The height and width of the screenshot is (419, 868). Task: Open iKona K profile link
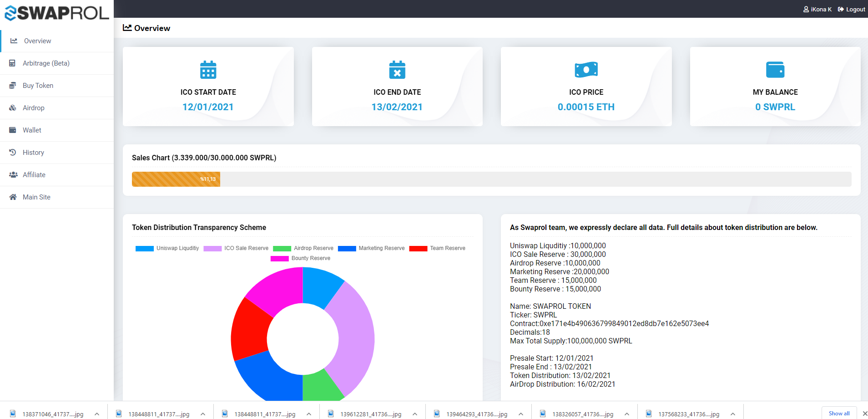click(818, 9)
